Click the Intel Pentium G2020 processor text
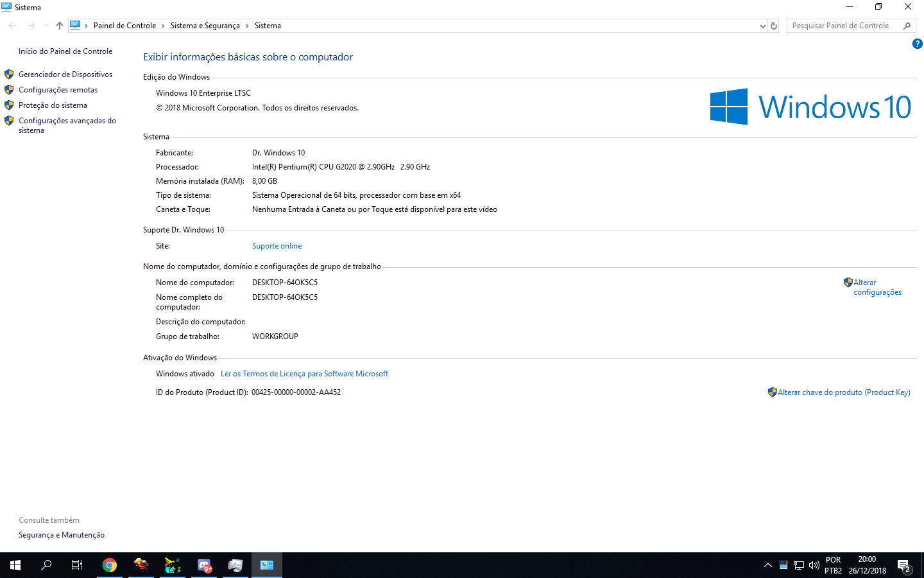Image resolution: width=924 pixels, height=578 pixels. (341, 167)
